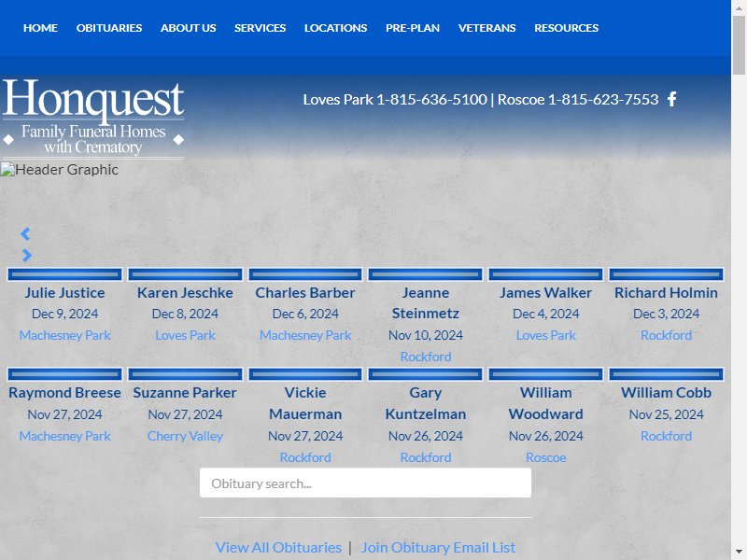This screenshot has width=747, height=560.
Task: Open the SERVICES menu item
Action: point(261,28)
